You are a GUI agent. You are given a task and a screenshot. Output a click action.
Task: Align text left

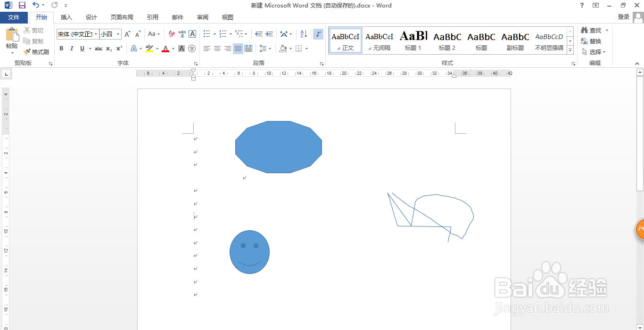click(207, 48)
